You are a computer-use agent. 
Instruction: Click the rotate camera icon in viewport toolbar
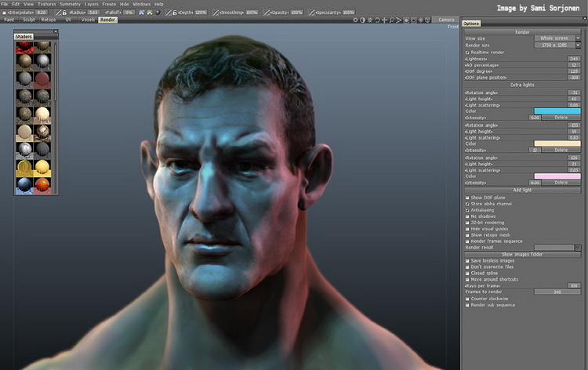click(x=376, y=20)
